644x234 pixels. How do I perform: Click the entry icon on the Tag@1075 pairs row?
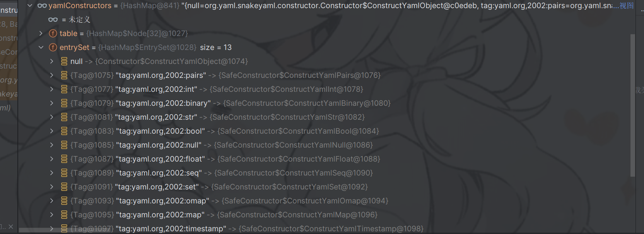[64, 76]
